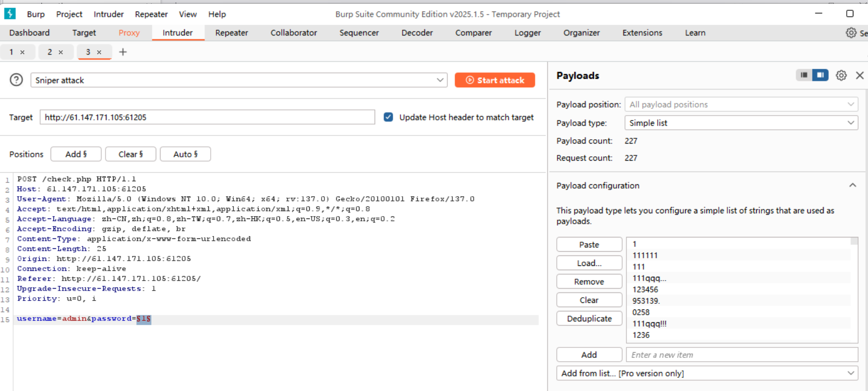Click the Clear § position button
This screenshot has height=391, width=868.
(x=131, y=154)
